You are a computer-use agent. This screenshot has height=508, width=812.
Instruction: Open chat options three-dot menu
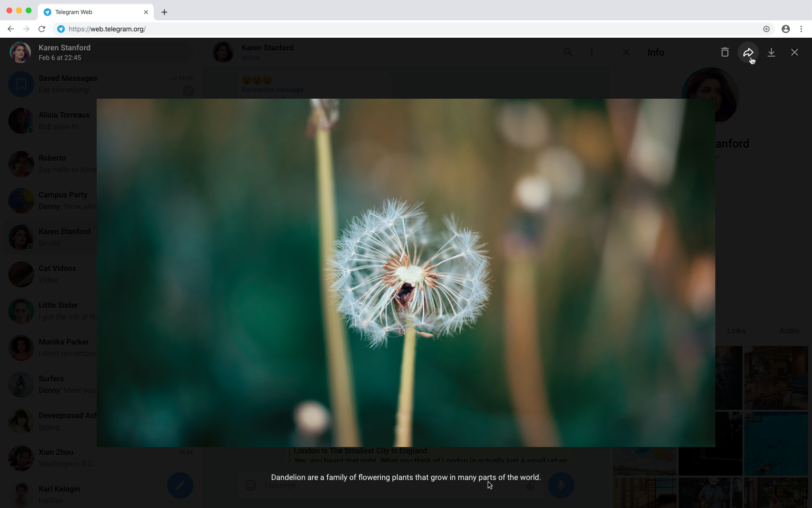[592, 52]
